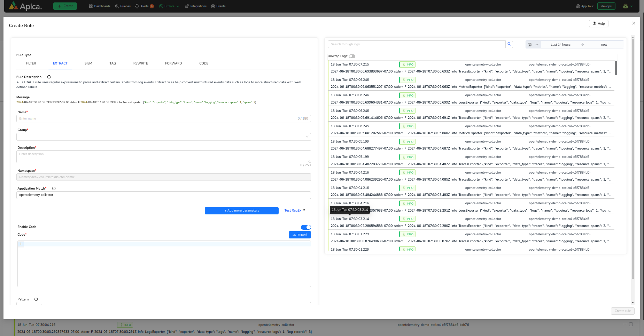Close the Create Rule dialog
This screenshot has height=336, width=644.
(634, 23)
